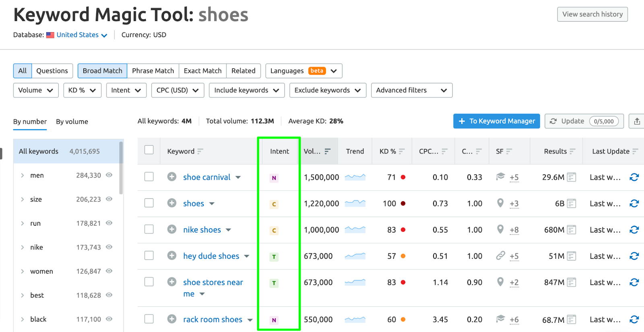The height and width of the screenshot is (332, 644).
Task: Open the Volume filter dropdown
Action: click(x=36, y=90)
